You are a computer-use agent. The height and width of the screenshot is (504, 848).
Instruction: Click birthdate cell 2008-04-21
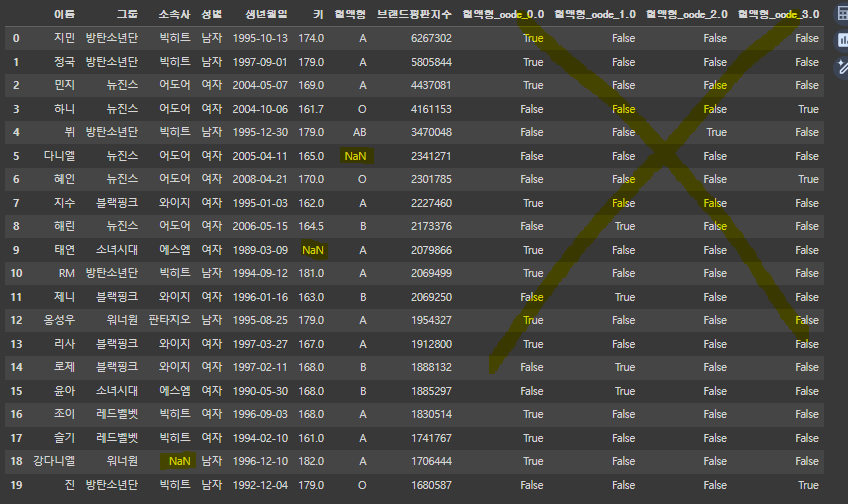pyautogui.click(x=260, y=179)
